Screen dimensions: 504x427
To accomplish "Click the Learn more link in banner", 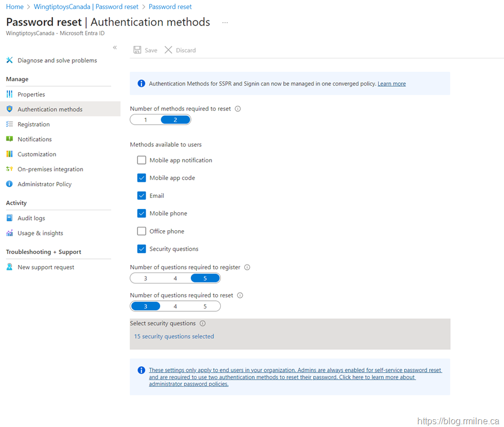I will point(392,84).
